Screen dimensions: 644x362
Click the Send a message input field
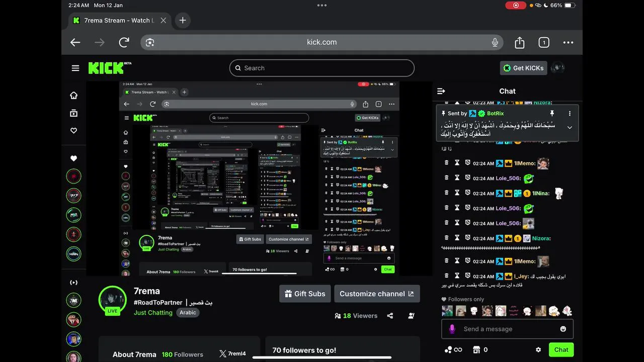[x=507, y=329]
